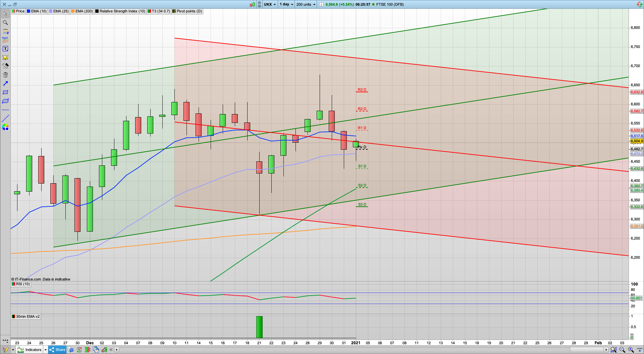This screenshot has height=354, width=644.
Task: Select the ellipse drawing tool
Action: coord(5,101)
